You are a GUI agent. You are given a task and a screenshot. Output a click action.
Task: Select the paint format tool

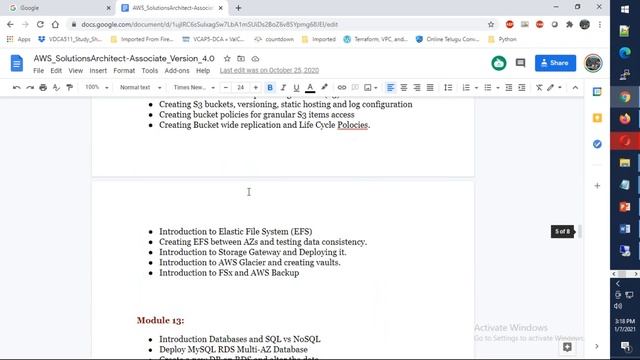coord(69,87)
